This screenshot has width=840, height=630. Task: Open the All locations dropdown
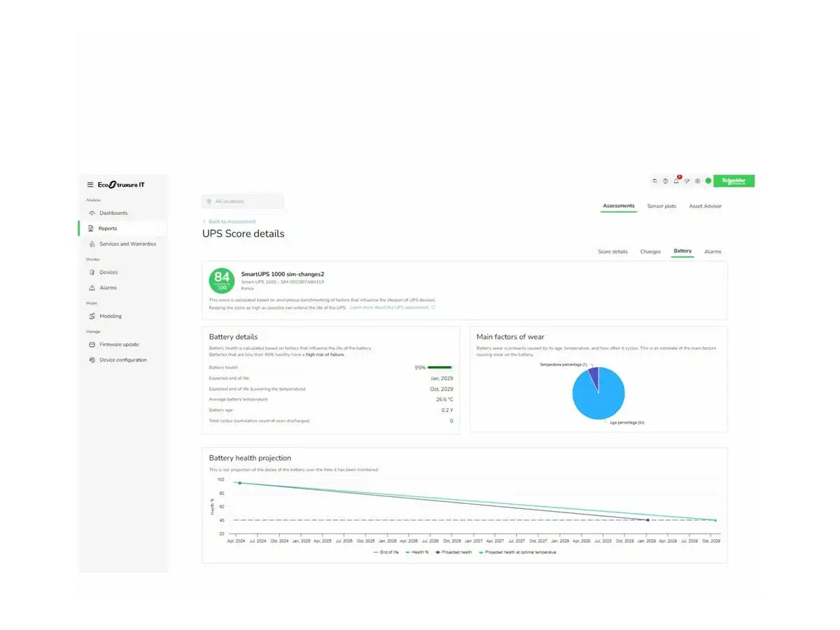[242, 202]
